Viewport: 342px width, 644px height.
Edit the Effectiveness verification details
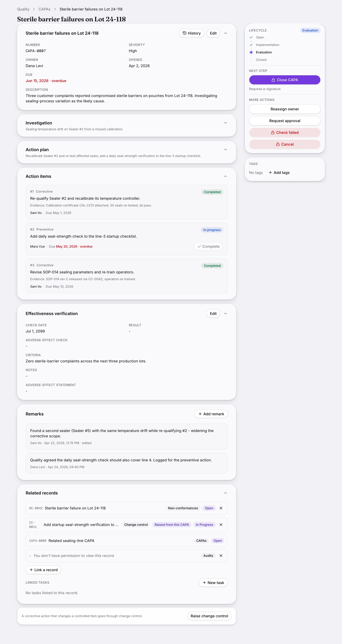click(213, 313)
